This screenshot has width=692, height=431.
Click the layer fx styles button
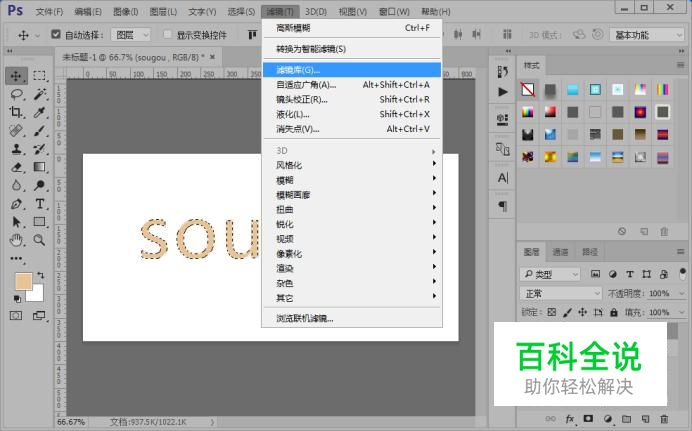coord(570,419)
